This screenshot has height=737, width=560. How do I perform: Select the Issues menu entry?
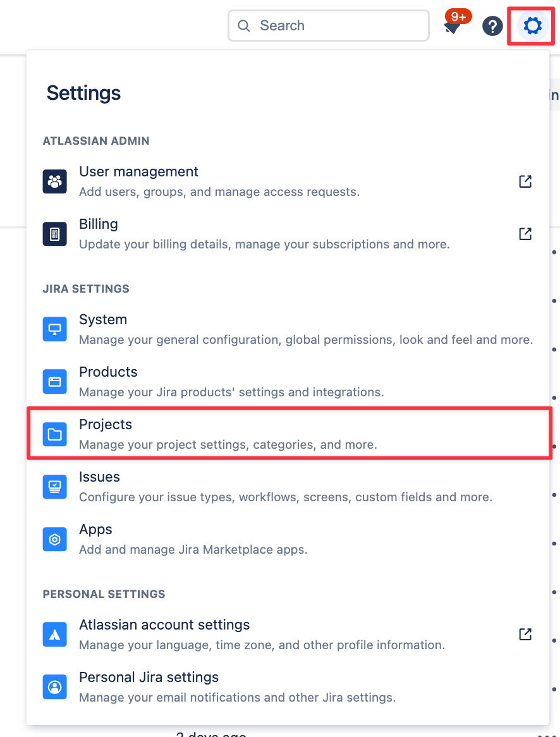tap(99, 477)
